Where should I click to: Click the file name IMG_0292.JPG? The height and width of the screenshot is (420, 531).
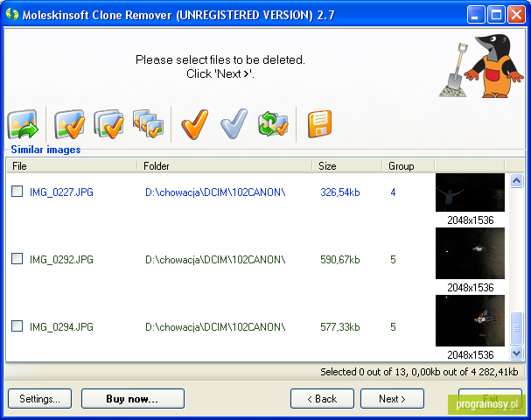pyautogui.click(x=61, y=260)
